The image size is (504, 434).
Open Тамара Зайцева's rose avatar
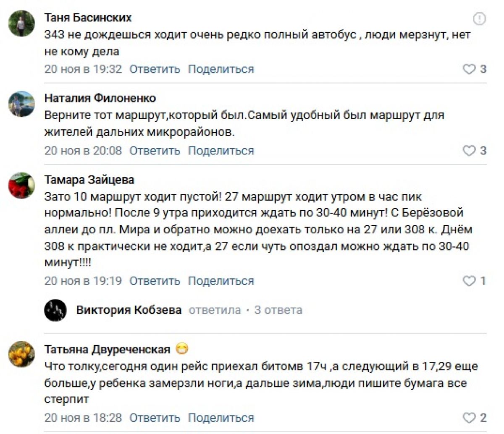point(21,185)
